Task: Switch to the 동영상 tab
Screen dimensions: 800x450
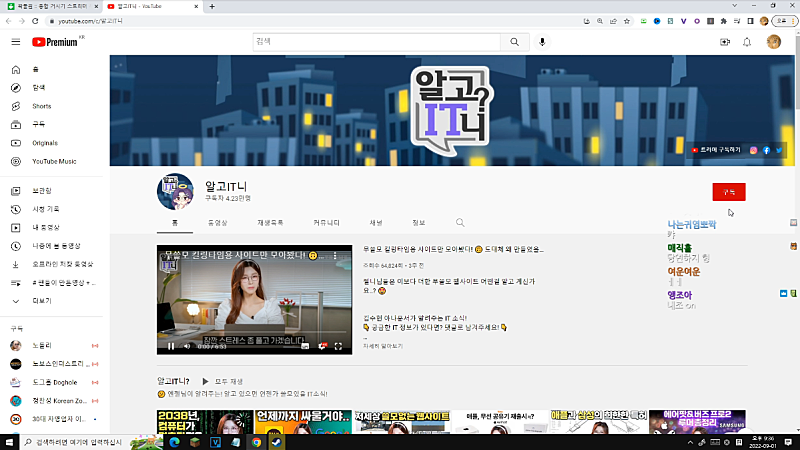Action: 218,223
